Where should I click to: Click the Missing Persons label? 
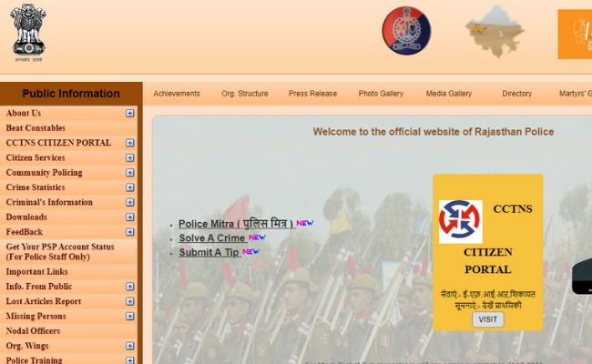pyautogui.click(x=36, y=316)
